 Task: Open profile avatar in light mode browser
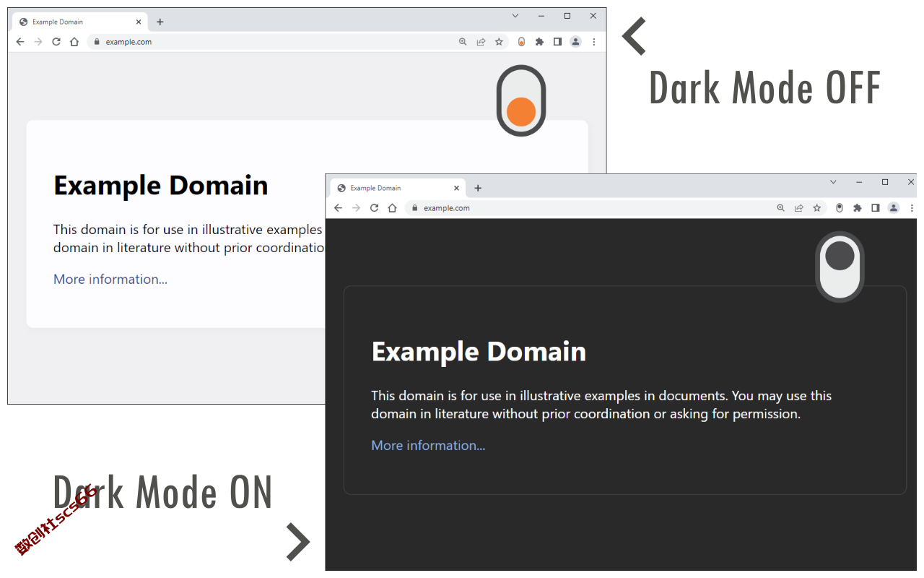[575, 42]
